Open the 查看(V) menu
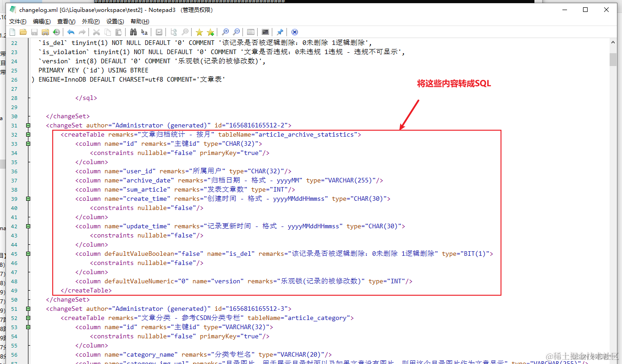Screen dimensions: 622x364 click(66, 21)
